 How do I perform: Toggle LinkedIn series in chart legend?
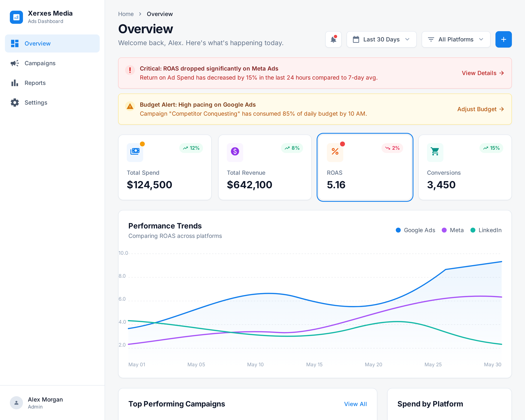pyautogui.click(x=486, y=230)
